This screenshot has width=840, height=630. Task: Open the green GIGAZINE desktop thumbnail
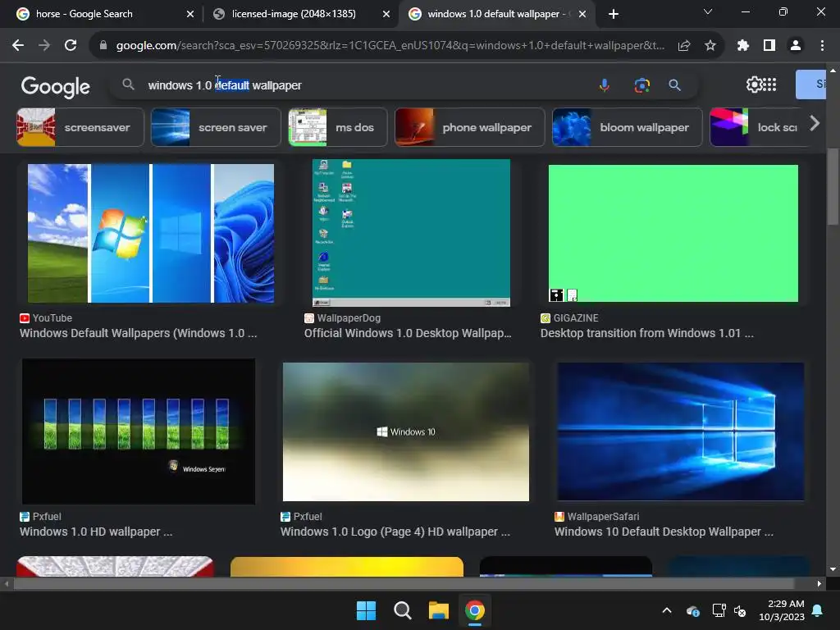pos(673,233)
